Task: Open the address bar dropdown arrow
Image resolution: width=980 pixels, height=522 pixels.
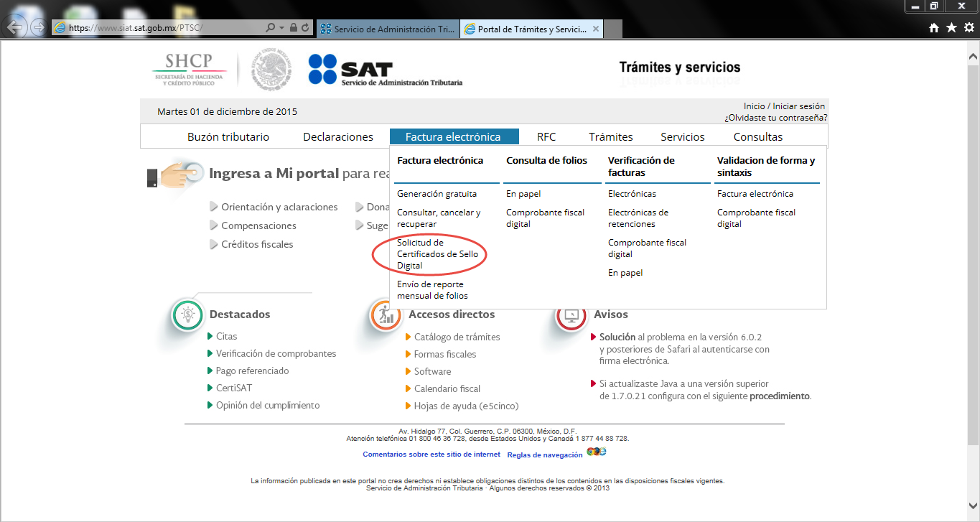Action: point(282,28)
